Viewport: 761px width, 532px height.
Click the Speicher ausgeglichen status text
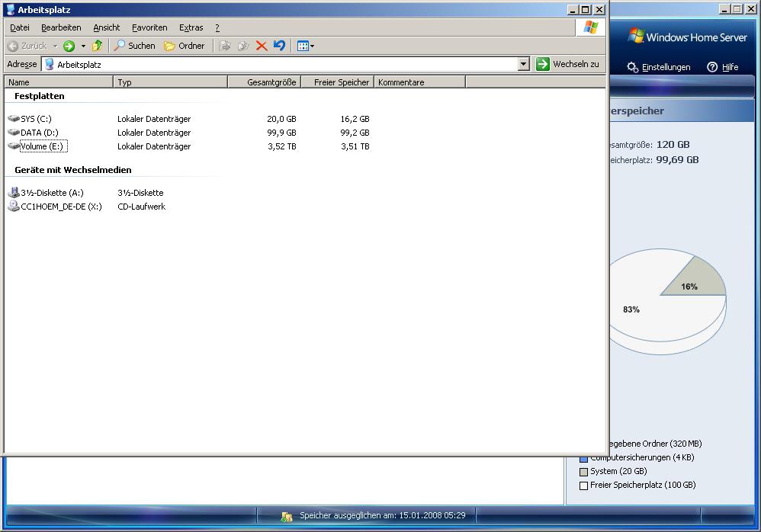383,515
